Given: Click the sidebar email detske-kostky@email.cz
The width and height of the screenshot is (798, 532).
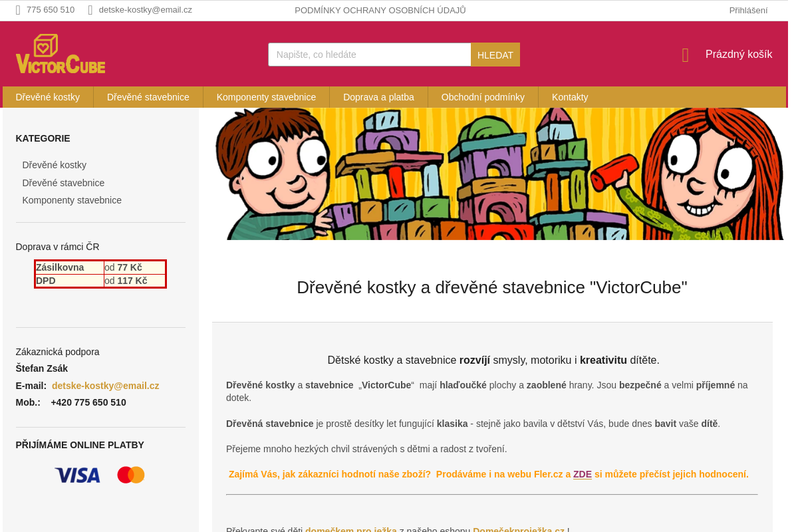Looking at the screenshot, I should point(105,386).
